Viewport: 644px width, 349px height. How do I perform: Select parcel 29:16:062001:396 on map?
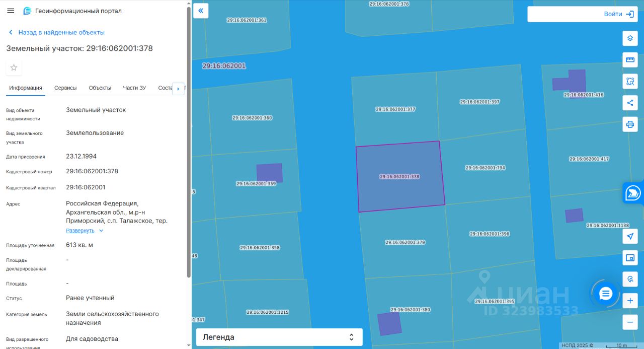[490, 234]
